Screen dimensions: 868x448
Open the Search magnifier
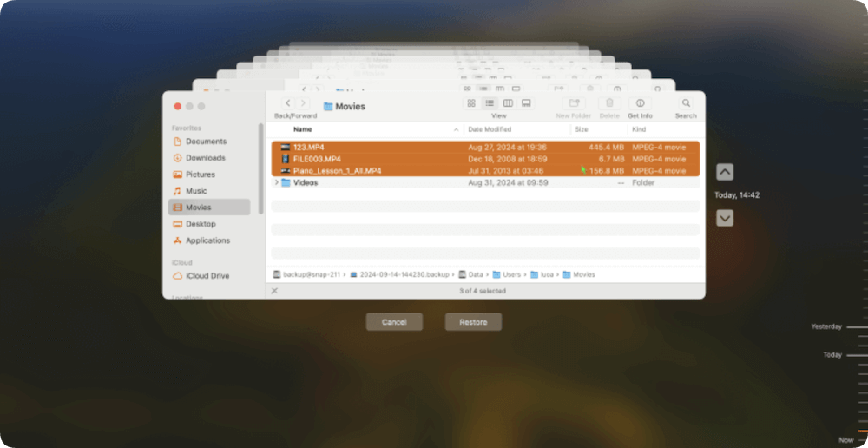coord(686,103)
